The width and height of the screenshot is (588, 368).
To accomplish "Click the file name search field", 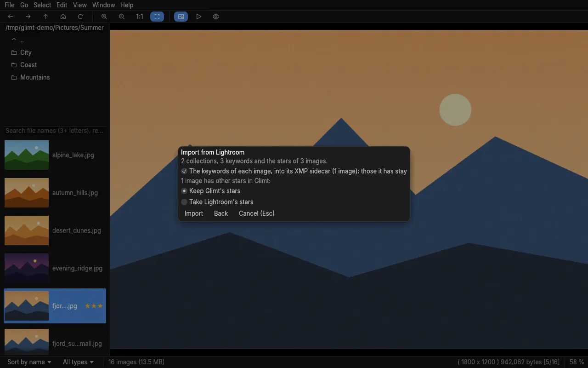I will click(55, 131).
